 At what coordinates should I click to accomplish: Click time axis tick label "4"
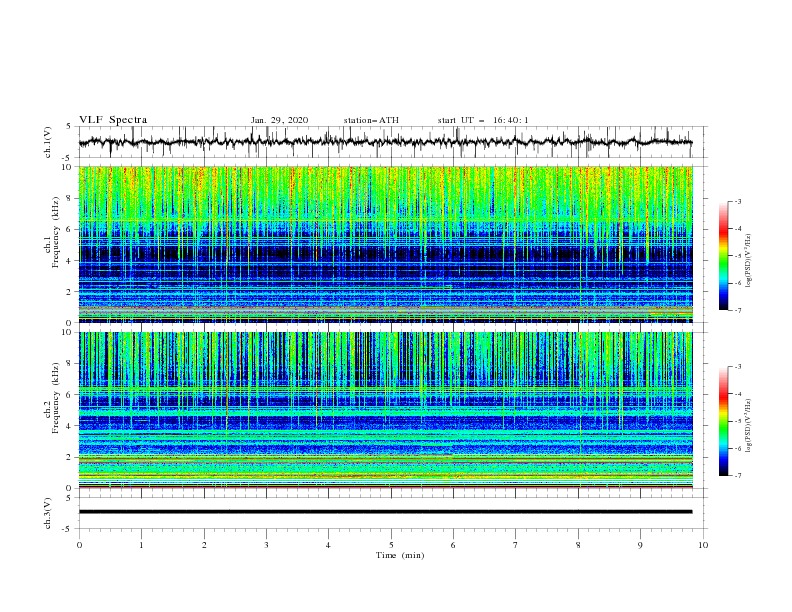coord(328,545)
